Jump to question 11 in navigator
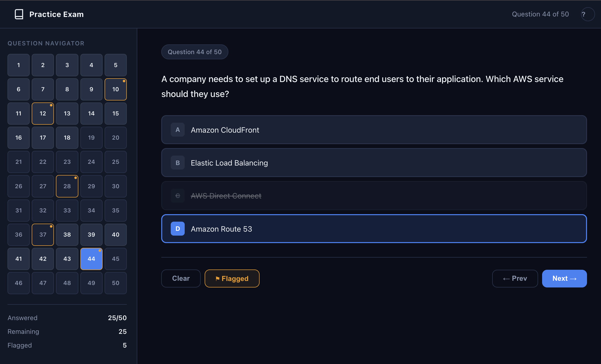The width and height of the screenshot is (601, 364). point(18,113)
